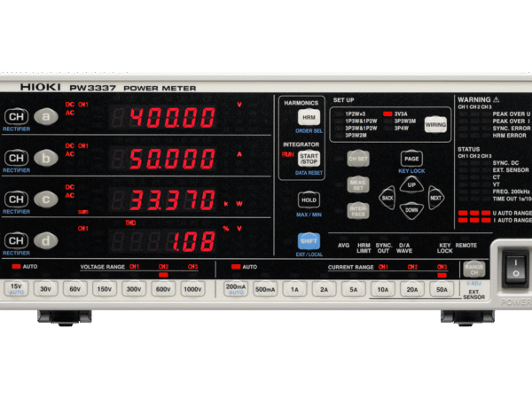Toggle the HOLD button
This screenshot has height=399, width=532.
pyautogui.click(x=309, y=201)
